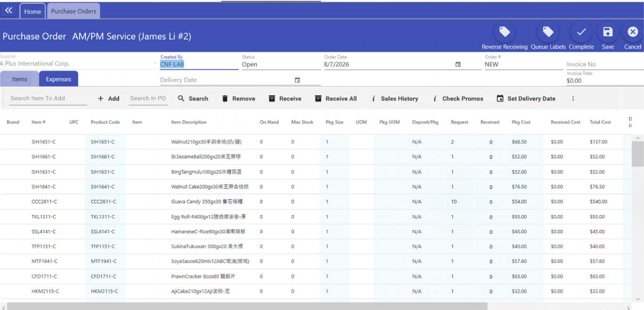Viewport: 644px width, 310px height.
Task: Open Sales History info
Action: tap(395, 98)
